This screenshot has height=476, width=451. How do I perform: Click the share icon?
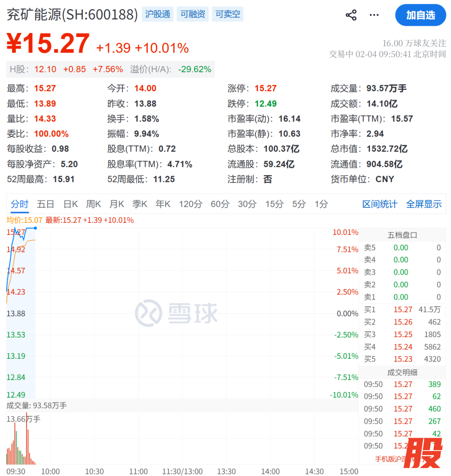pos(351,15)
